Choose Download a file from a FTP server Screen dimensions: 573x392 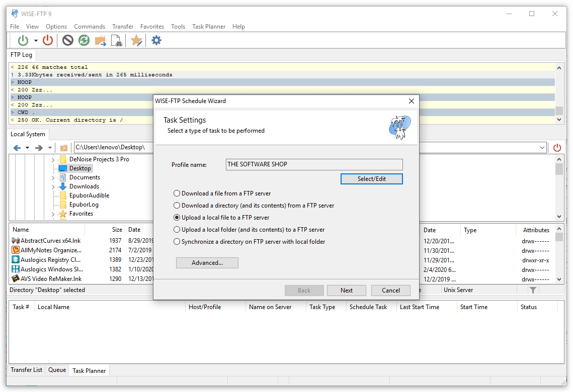coord(177,193)
